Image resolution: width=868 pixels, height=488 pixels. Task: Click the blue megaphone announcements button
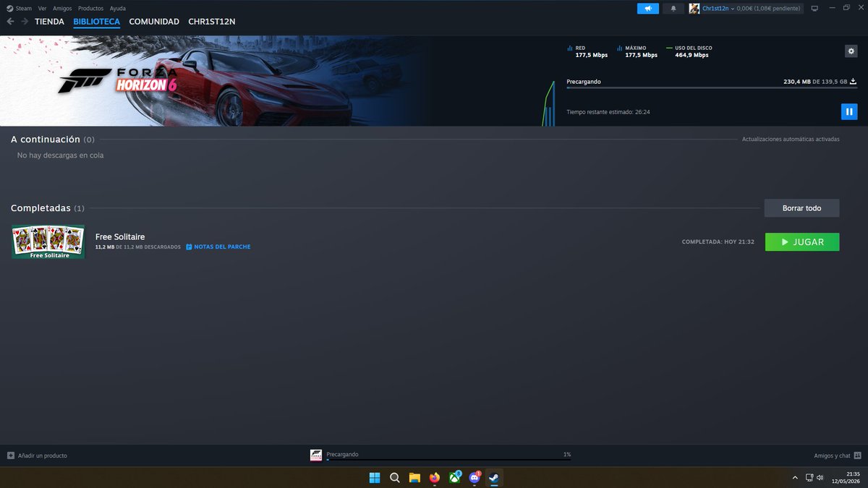click(x=647, y=9)
